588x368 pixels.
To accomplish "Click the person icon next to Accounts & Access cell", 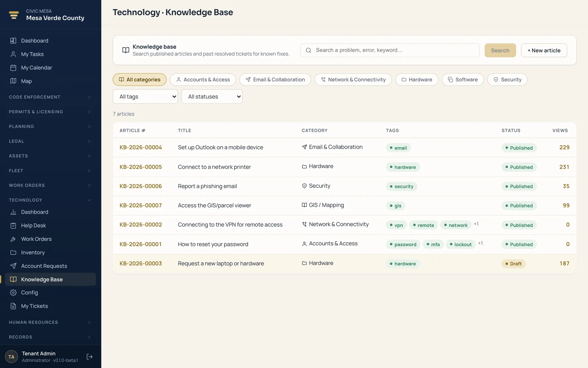I will coord(304,244).
